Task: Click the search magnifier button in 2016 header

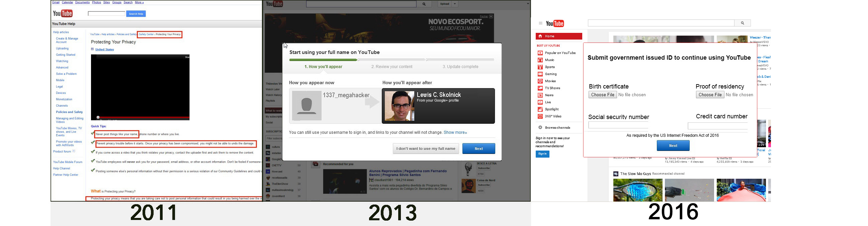Action: pyautogui.click(x=742, y=23)
